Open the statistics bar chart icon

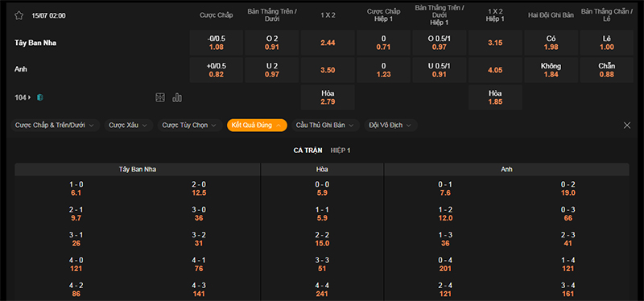pyautogui.click(x=177, y=97)
